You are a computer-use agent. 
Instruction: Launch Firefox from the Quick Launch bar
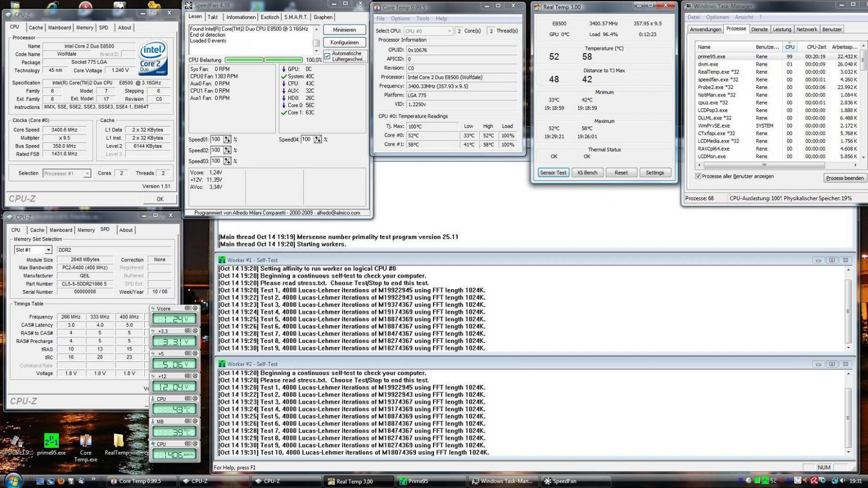click(60, 481)
